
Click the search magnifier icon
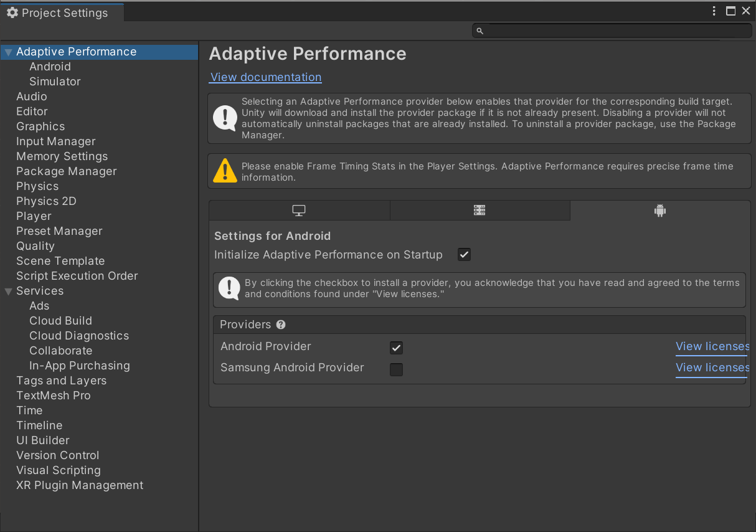(x=480, y=30)
